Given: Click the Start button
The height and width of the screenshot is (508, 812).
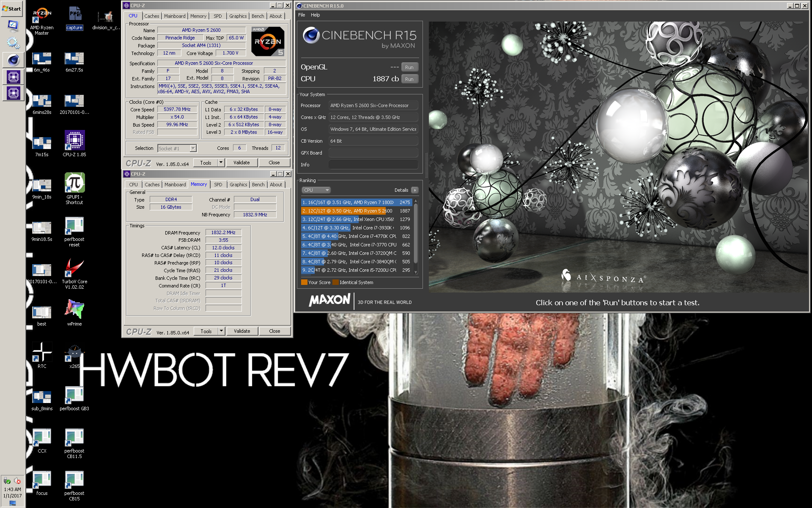Looking at the screenshot, I should coord(12,8).
